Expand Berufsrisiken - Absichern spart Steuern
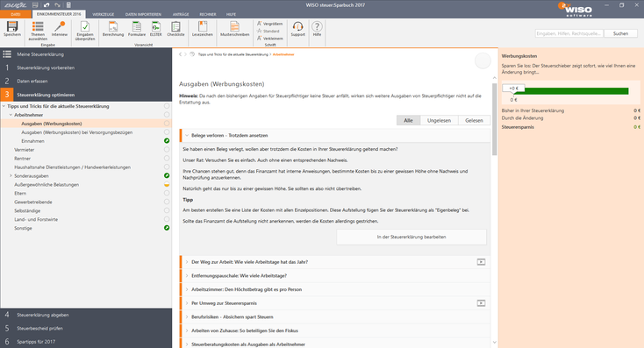Image resolution: width=644 pixels, height=348 pixels. [x=187, y=316]
